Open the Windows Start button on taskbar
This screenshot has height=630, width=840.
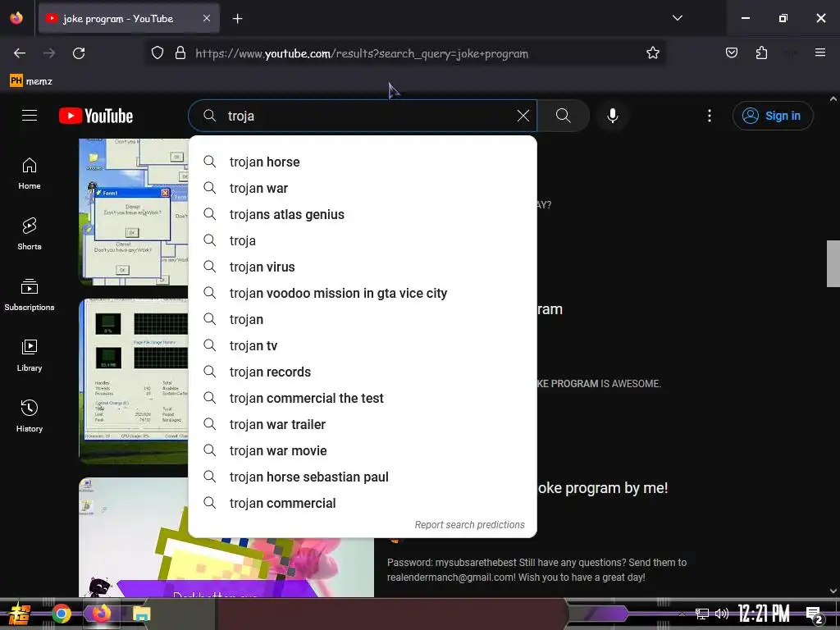click(20, 614)
